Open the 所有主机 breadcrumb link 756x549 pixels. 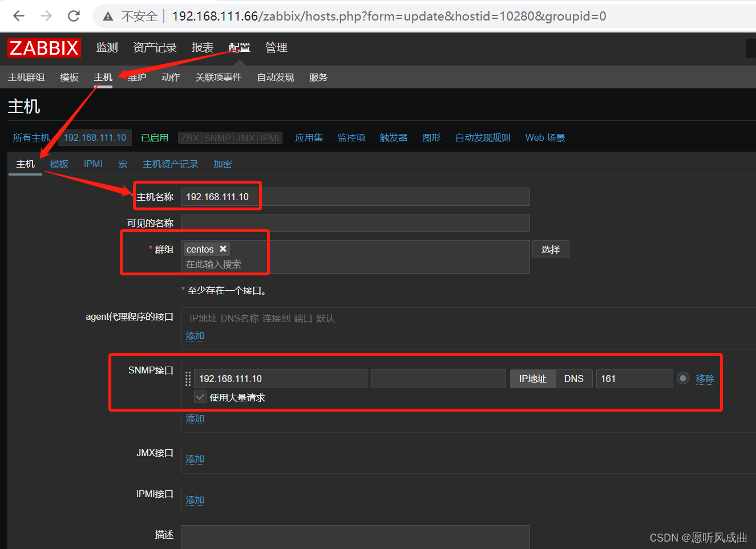pyautogui.click(x=31, y=137)
